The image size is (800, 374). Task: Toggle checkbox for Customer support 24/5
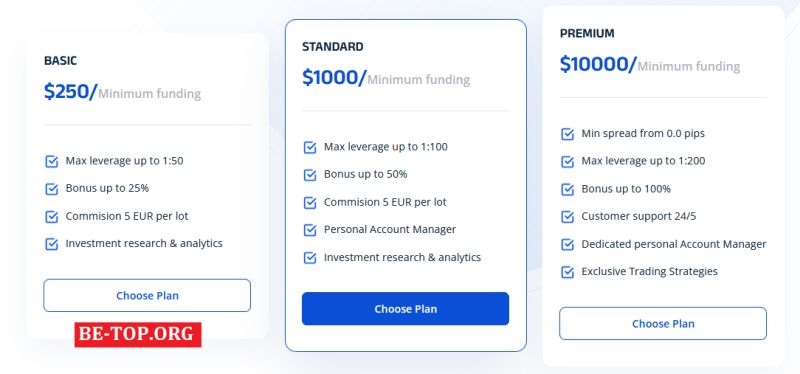coord(567,217)
